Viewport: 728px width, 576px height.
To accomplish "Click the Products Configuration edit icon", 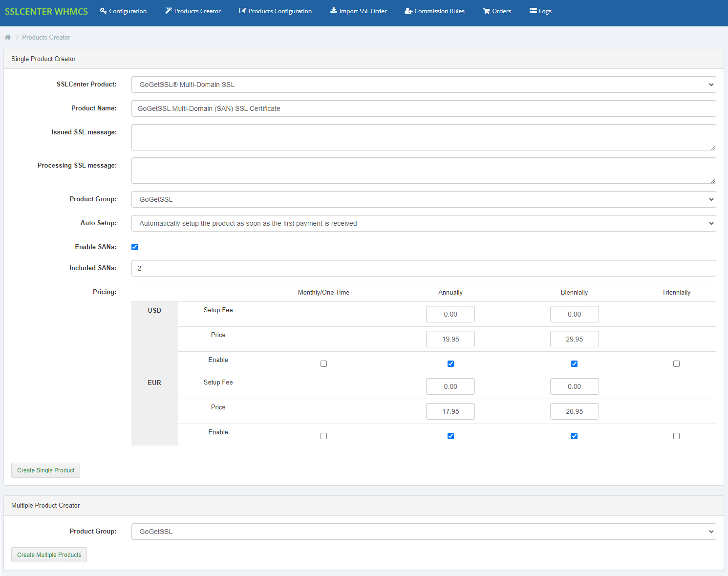I will 242,10.
